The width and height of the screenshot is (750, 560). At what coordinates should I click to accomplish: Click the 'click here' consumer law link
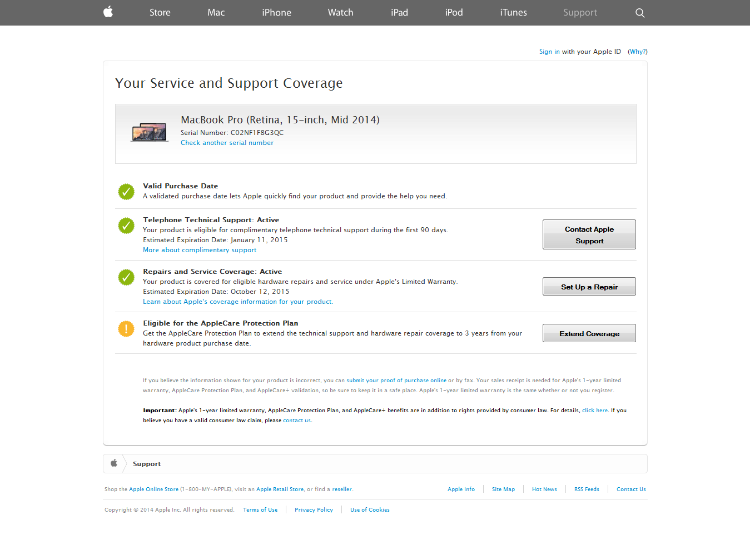pyautogui.click(x=595, y=411)
